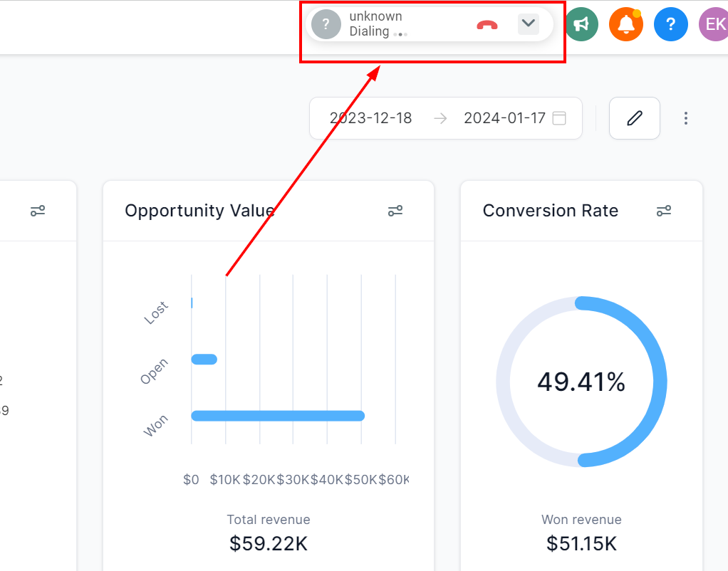The image size is (728, 571).
Task: Click the $59.22K total revenue value
Action: click(x=269, y=543)
